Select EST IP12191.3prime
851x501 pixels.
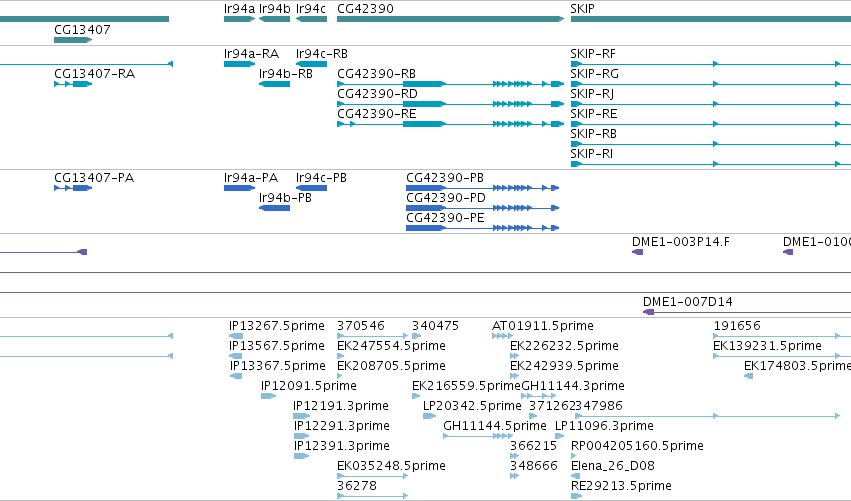(x=302, y=416)
